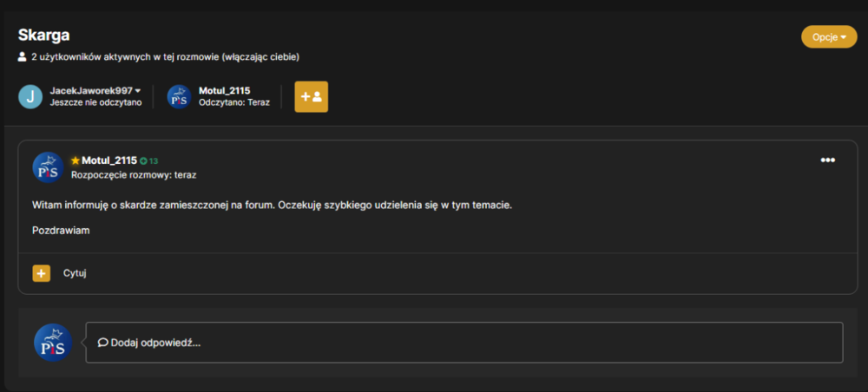The height and width of the screenshot is (392, 868).
Task: Open Motul_2115 avatar in participants list
Action: (180, 97)
